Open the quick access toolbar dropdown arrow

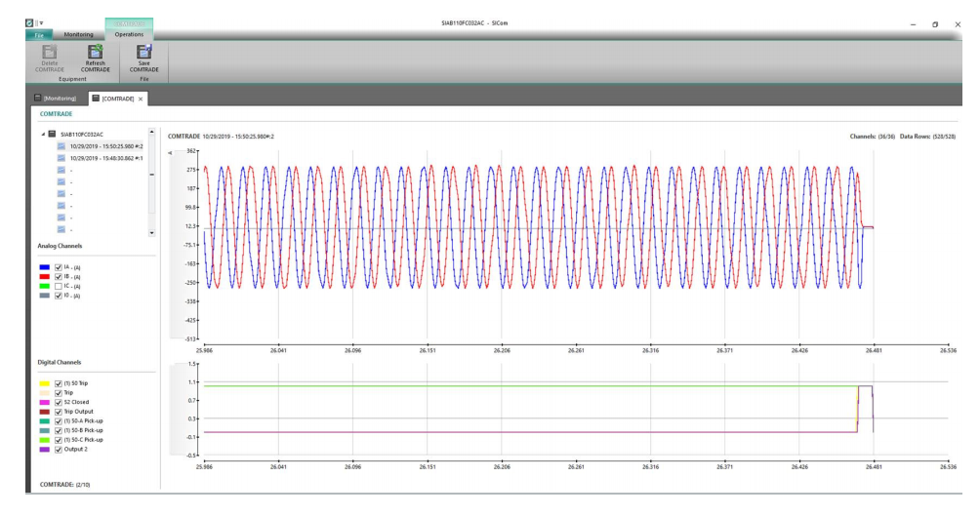click(x=41, y=23)
